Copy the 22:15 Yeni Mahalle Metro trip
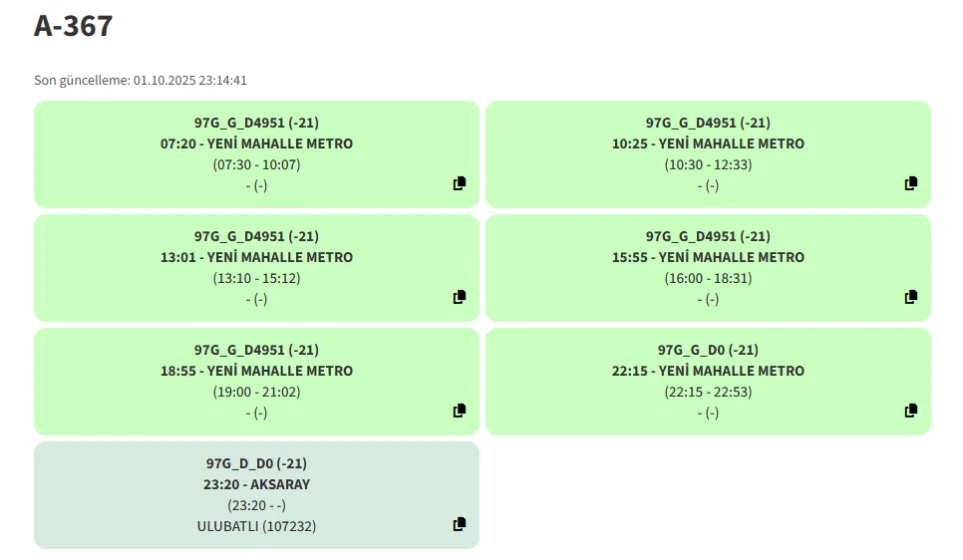The image size is (963, 560). 911,411
